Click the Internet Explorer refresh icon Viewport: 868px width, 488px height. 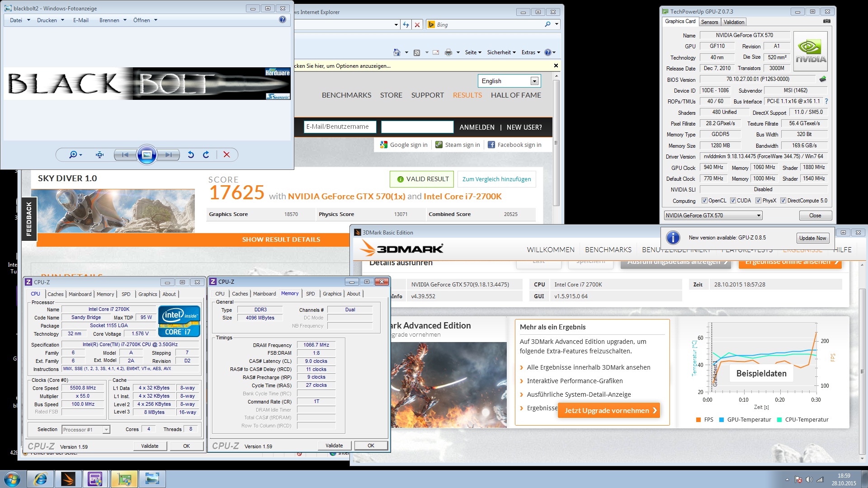tap(406, 25)
